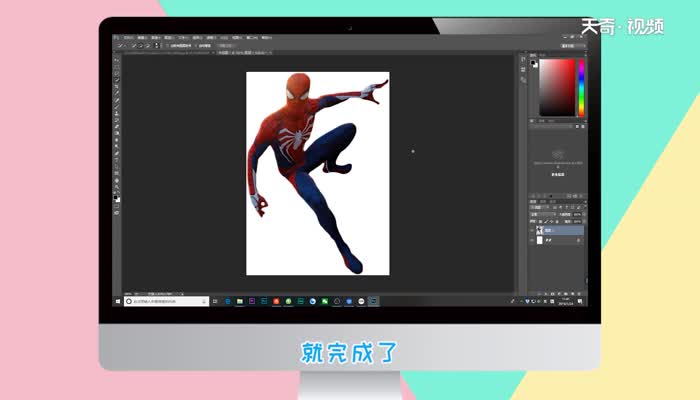Select the Move tool in the toolbar

coord(117,60)
